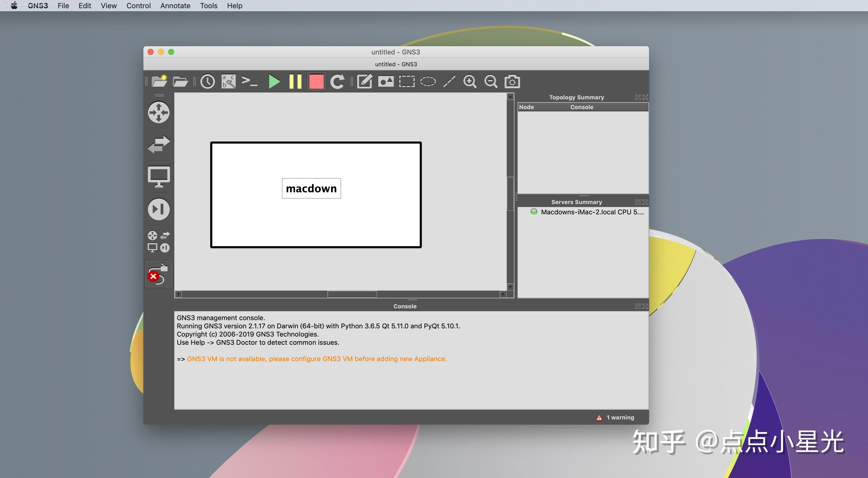The height and width of the screenshot is (478, 868).
Task: Click the orange GNS3 VM warning message
Action: (x=317, y=359)
